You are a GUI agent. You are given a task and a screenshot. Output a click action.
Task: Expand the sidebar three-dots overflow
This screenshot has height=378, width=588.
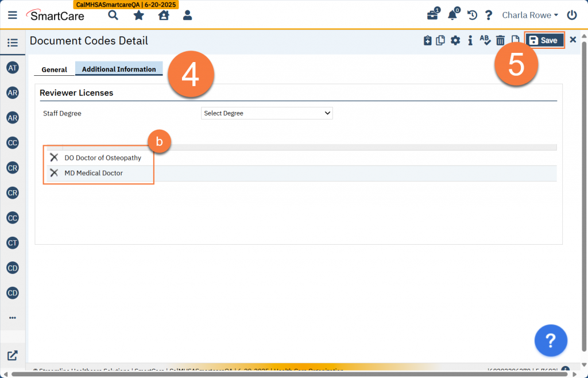click(x=13, y=317)
